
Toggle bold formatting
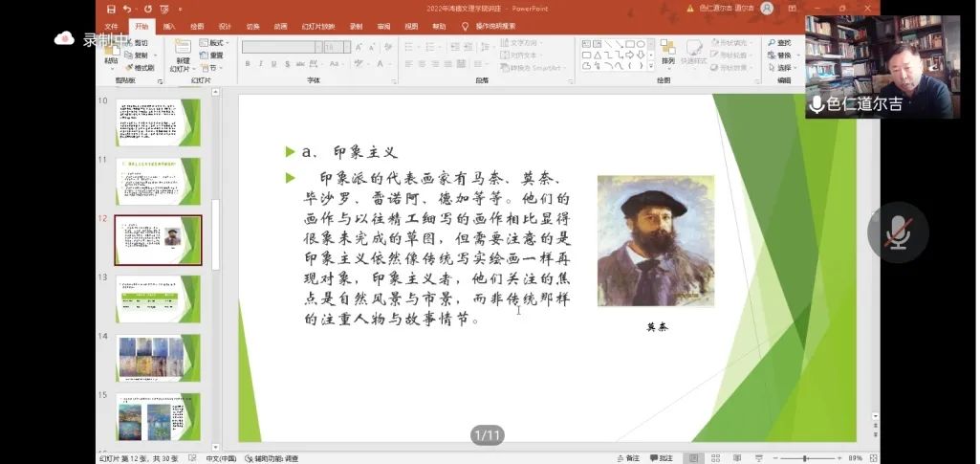248,64
